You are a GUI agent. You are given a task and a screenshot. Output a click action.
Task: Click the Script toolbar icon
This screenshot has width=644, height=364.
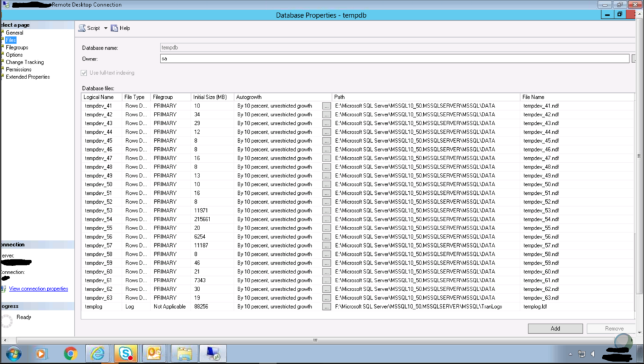[82, 28]
